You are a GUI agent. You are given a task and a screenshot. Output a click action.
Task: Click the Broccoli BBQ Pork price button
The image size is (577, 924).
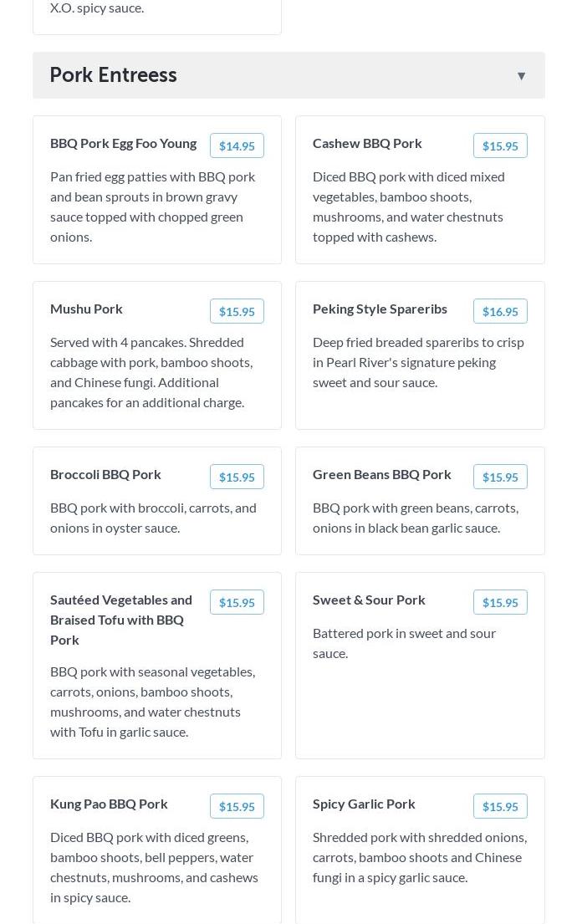tap(237, 477)
